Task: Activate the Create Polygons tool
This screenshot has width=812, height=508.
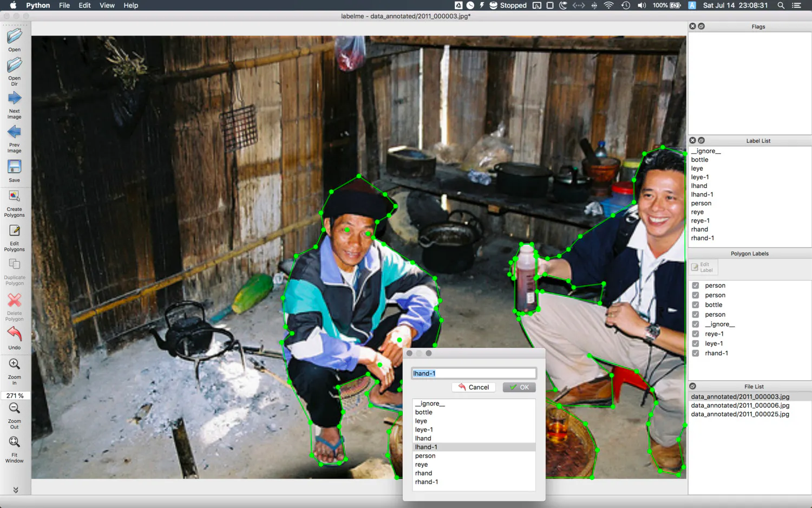Action: coord(15,203)
